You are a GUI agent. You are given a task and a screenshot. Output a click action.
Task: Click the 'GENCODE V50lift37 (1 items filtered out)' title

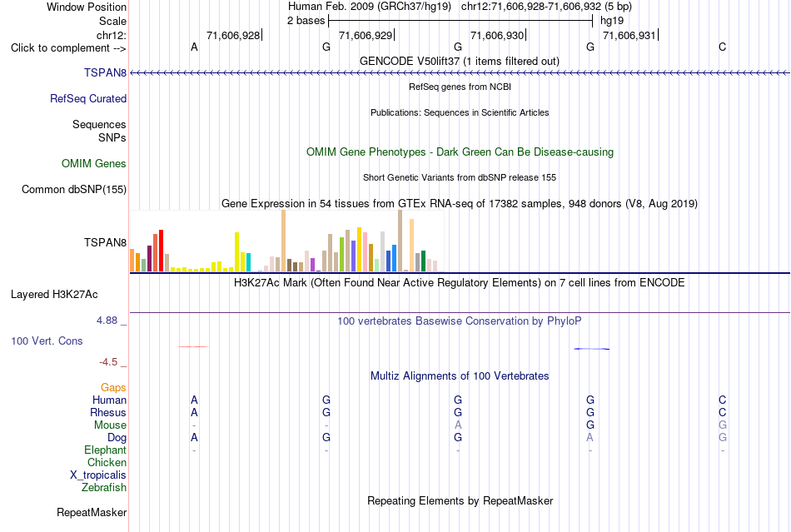(x=460, y=61)
